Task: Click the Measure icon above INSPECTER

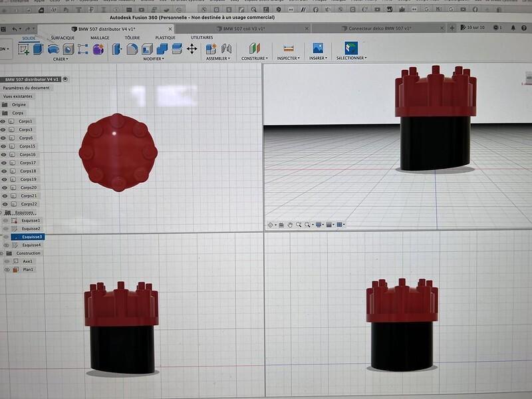Action: [x=289, y=49]
